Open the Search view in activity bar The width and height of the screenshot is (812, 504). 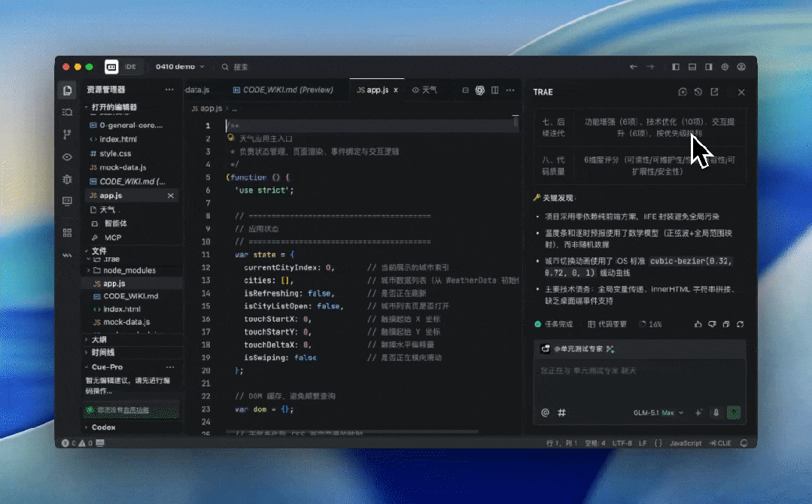(x=68, y=112)
